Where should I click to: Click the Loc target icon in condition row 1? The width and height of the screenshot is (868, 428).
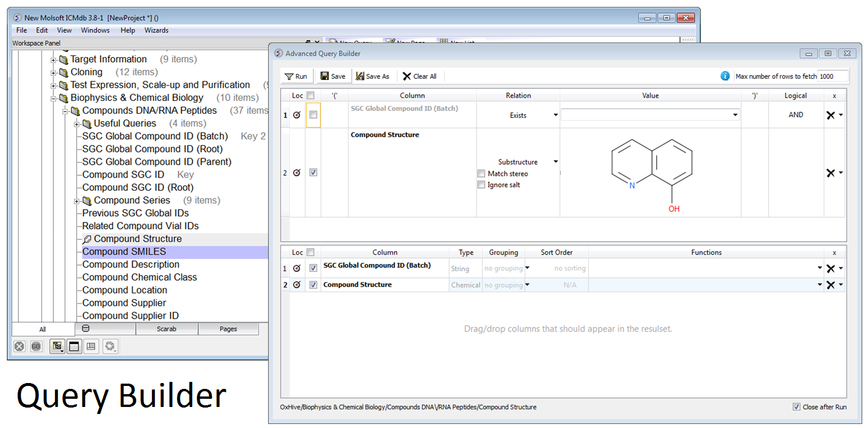point(297,115)
